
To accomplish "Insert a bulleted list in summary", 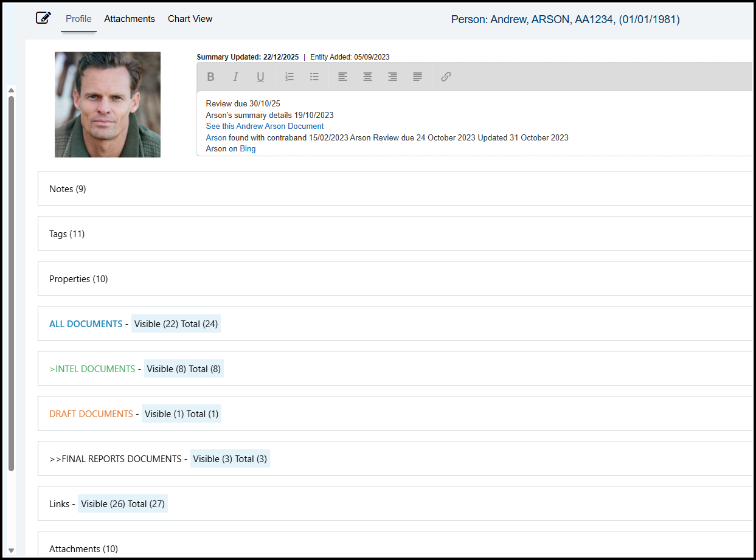I will tap(314, 77).
